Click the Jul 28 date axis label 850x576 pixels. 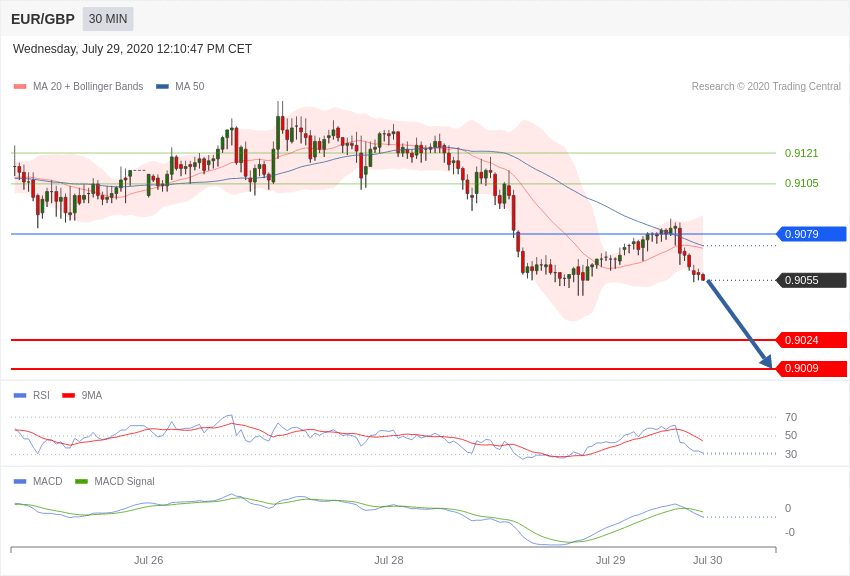pos(389,560)
